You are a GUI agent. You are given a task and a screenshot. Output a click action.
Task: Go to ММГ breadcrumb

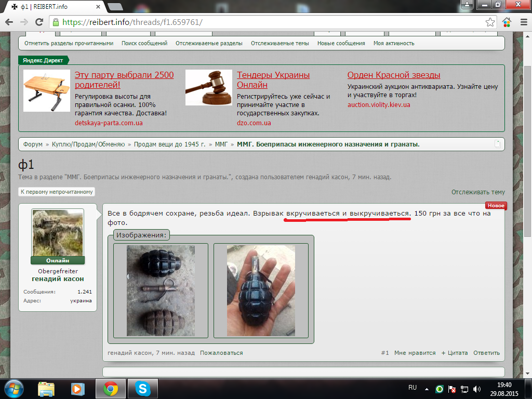(x=221, y=144)
